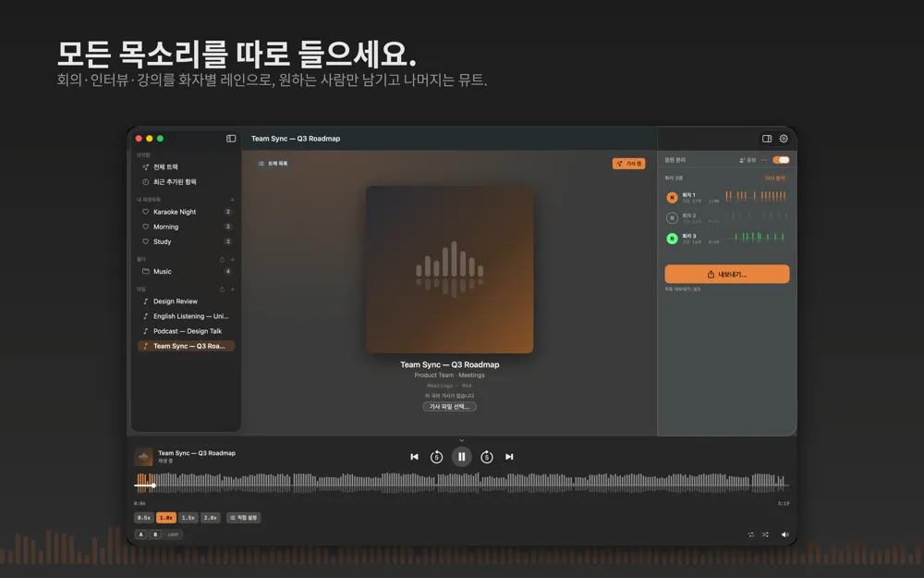Toggle the LOOP button

click(174, 535)
